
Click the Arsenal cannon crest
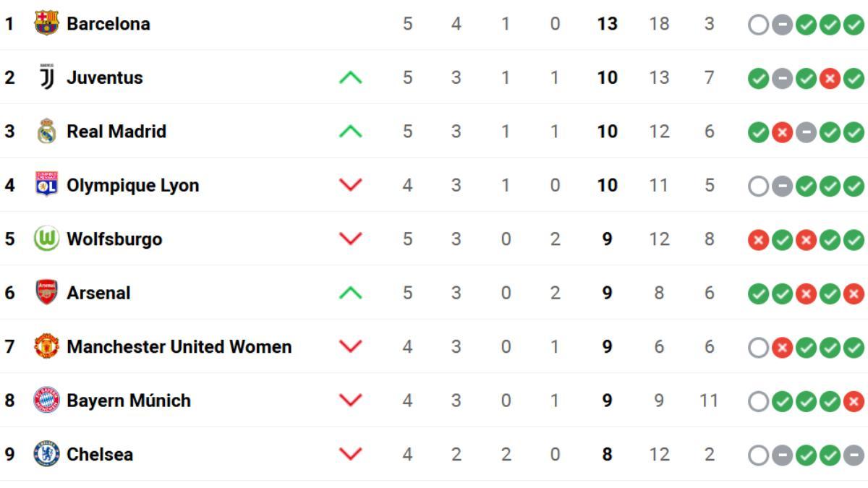(x=45, y=293)
